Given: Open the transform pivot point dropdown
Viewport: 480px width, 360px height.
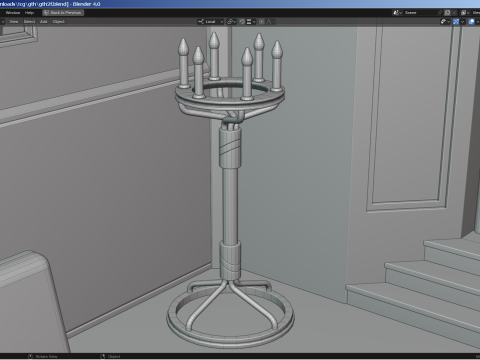Looking at the screenshot, I should [x=231, y=22].
